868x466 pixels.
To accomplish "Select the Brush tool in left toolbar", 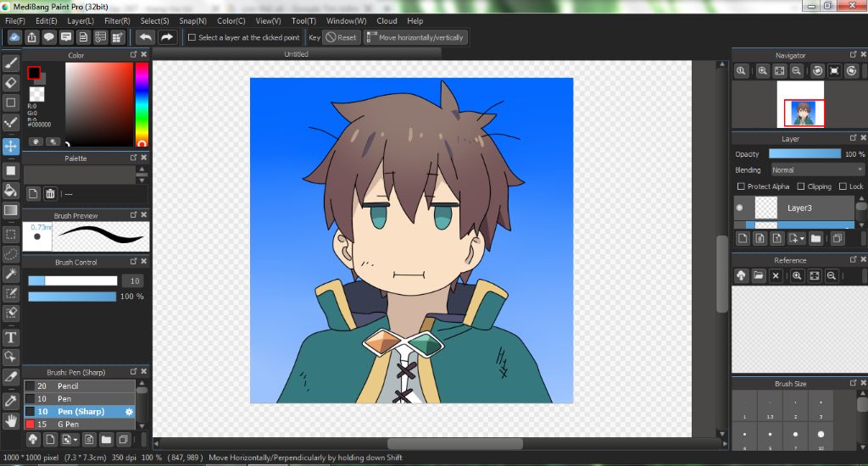I will [x=10, y=63].
